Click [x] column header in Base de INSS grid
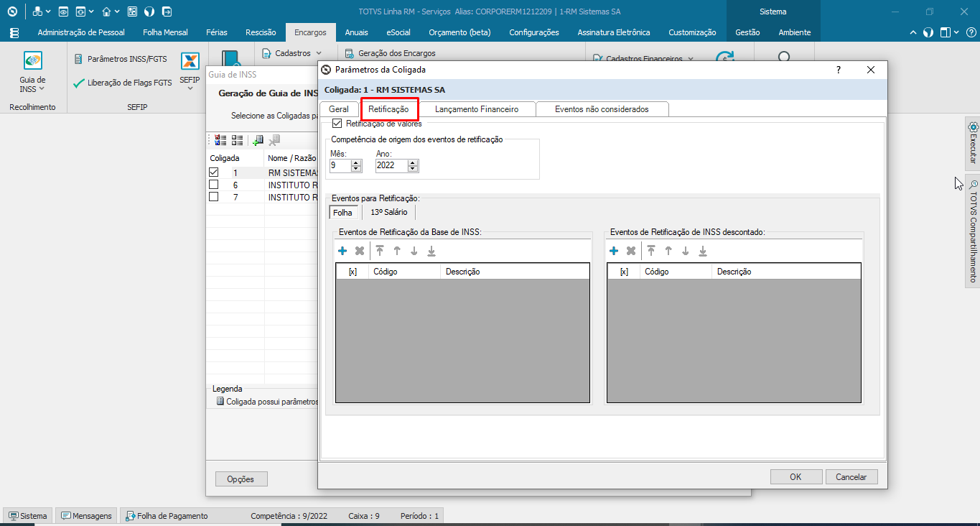 (353, 272)
